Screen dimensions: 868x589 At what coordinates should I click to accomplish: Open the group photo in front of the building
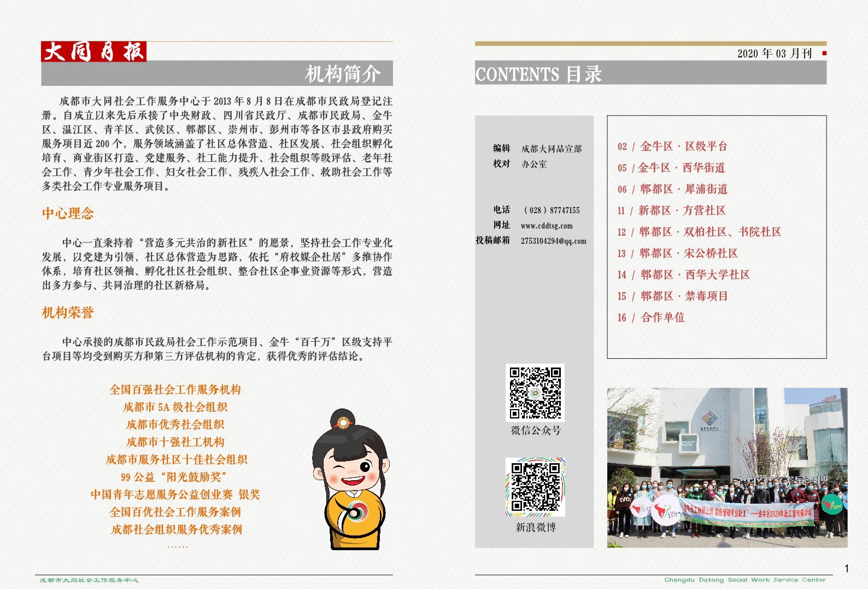pos(727,468)
